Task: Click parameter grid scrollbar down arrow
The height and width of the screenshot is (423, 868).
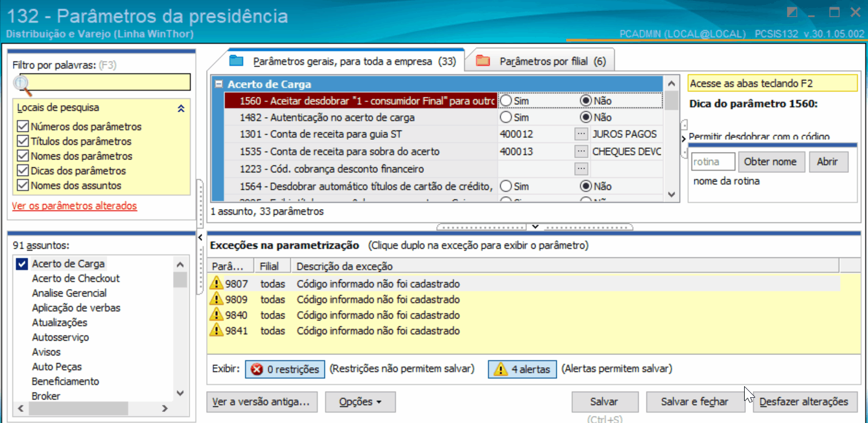Action: coord(671,195)
